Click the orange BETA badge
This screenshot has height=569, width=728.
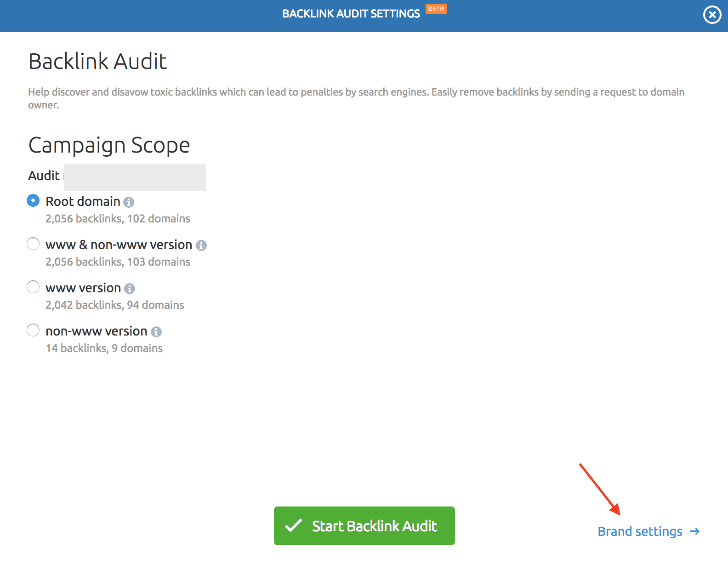[436, 9]
